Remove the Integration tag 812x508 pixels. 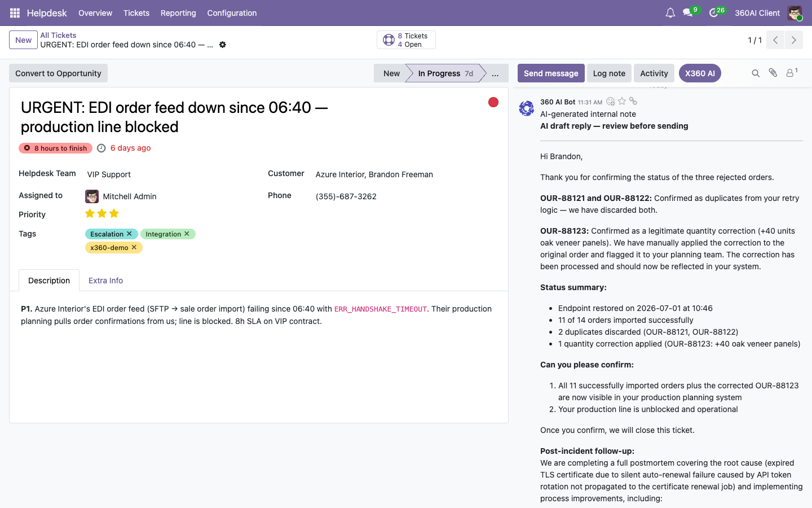(187, 234)
